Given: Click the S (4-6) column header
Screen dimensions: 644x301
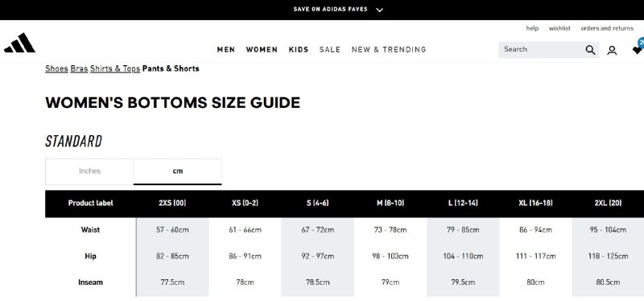Looking at the screenshot, I should pyautogui.click(x=317, y=204).
